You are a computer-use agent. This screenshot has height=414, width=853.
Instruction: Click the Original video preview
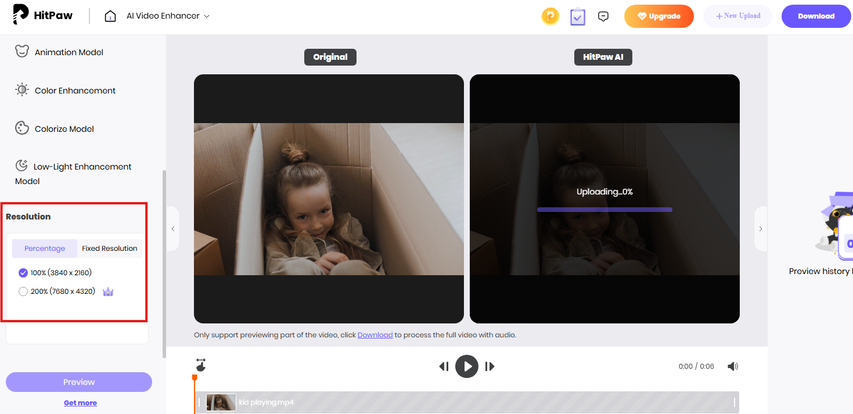(329, 199)
